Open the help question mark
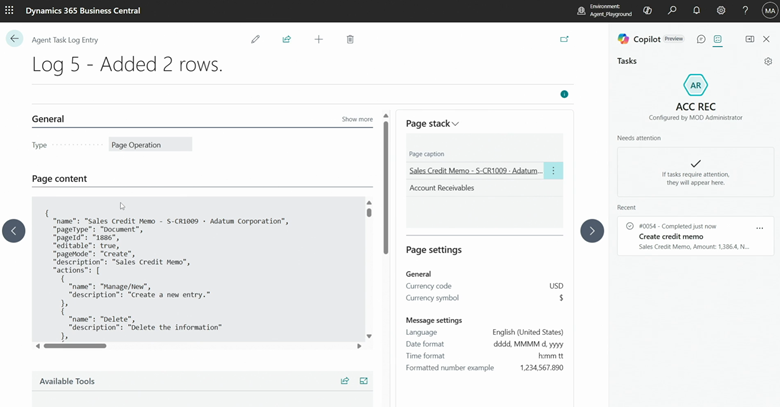The height and width of the screenshot is (407, 780). pyautogui.click(x=745, y=10)
